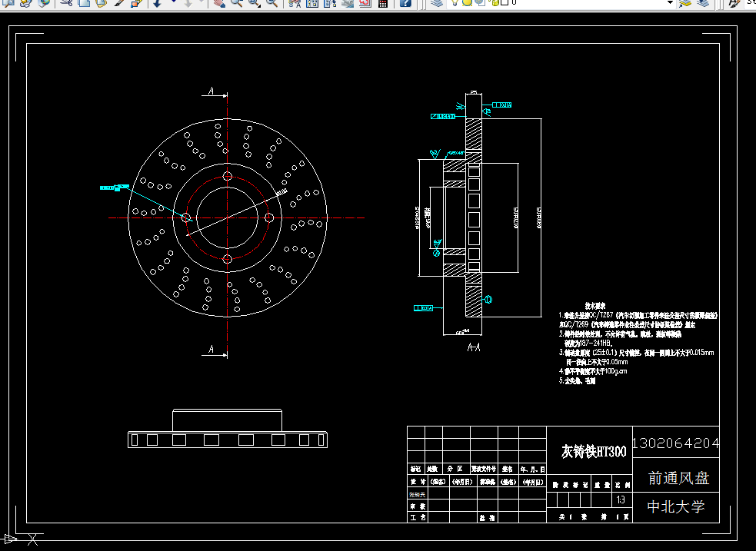
Task: Click the Layer Previous icon
Action: (703, 2)
